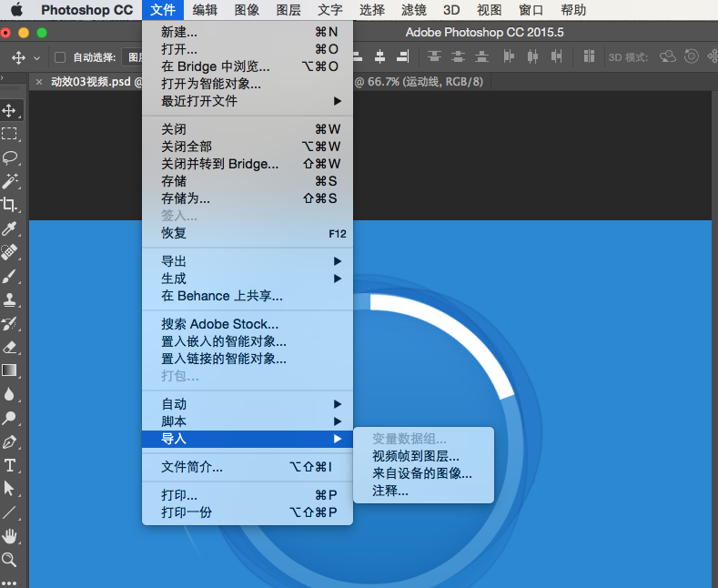
Task: Choose 视频帧到图层... from the import submenu
Action: (423, 456)
